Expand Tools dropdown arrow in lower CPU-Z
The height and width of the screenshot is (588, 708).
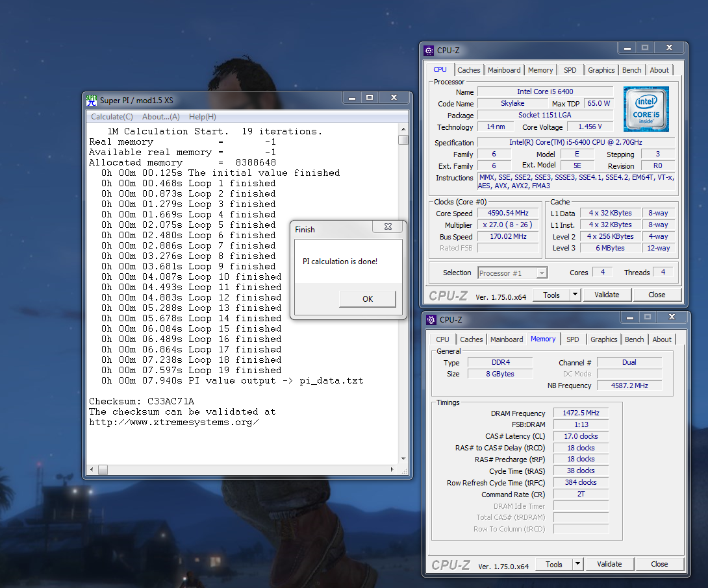pyautogui.click(x=577, y=564)
